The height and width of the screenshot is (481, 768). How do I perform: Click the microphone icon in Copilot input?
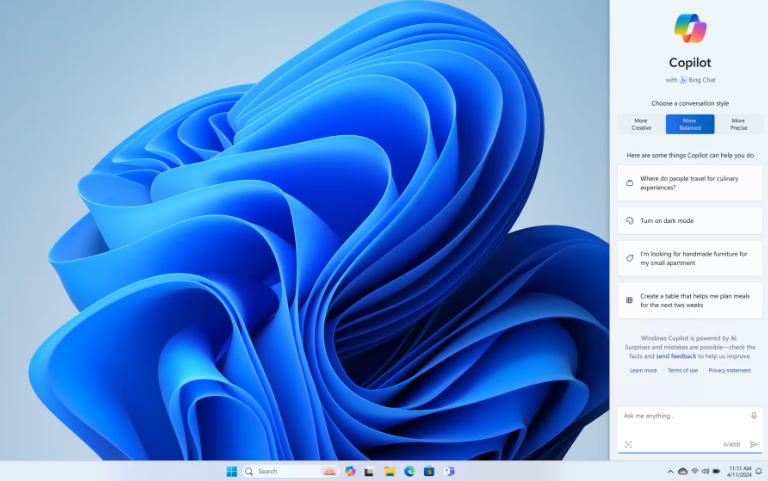(753, 415)
